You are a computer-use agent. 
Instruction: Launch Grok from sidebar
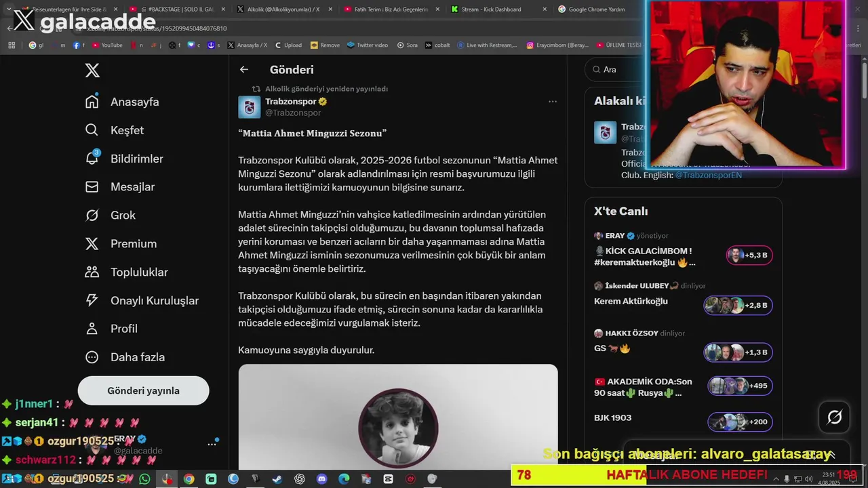(111, 216)
